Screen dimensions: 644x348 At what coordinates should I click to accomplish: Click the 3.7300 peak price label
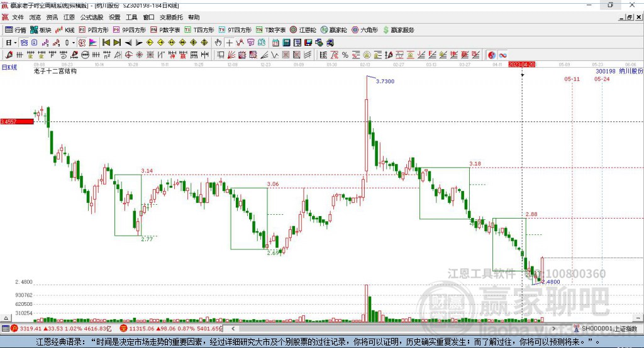(x=386, y=81)
